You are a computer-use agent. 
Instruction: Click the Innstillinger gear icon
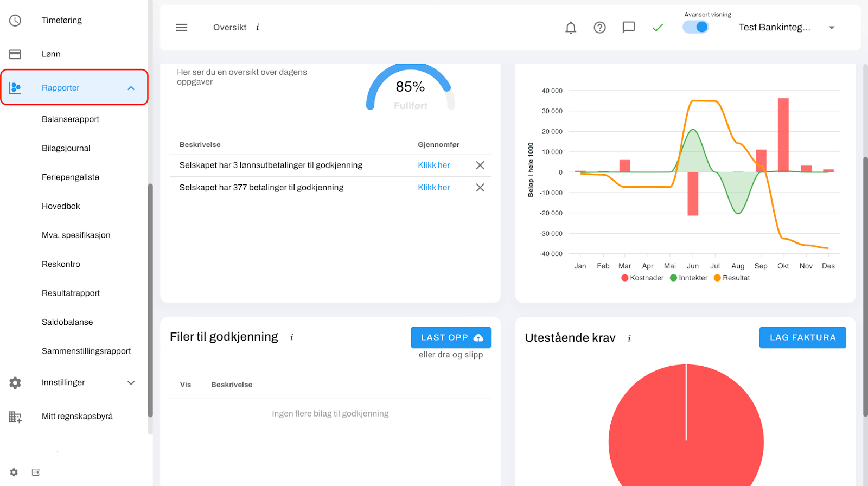pos(15,383)
